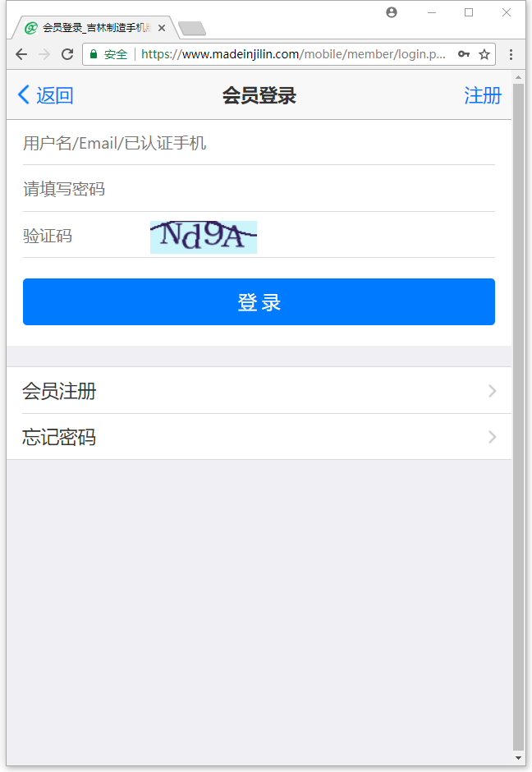Open the Chrome three-dot menu

pyautogui.click(x=511, y=54)
